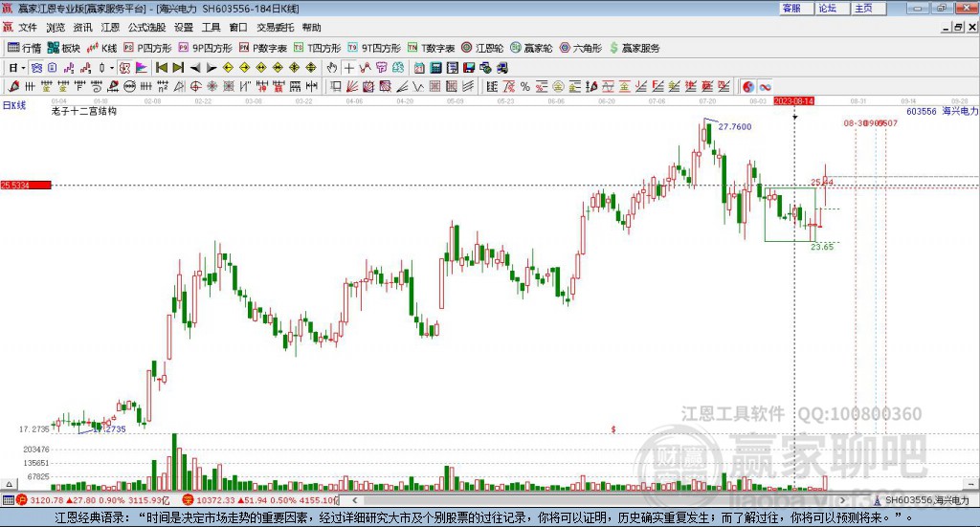Open the 资讯 menu
Viewport: 980px width, 527px height.
tap(82, 28)
